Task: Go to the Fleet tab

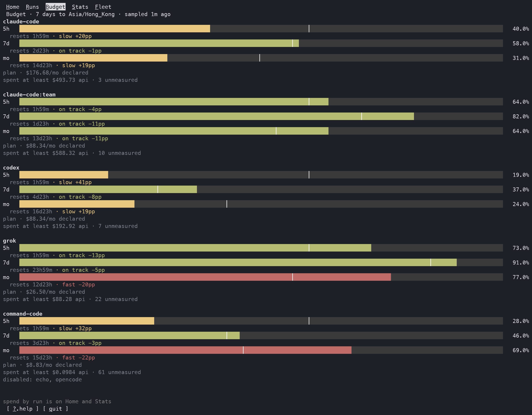Action: click(x=103, y=7)
